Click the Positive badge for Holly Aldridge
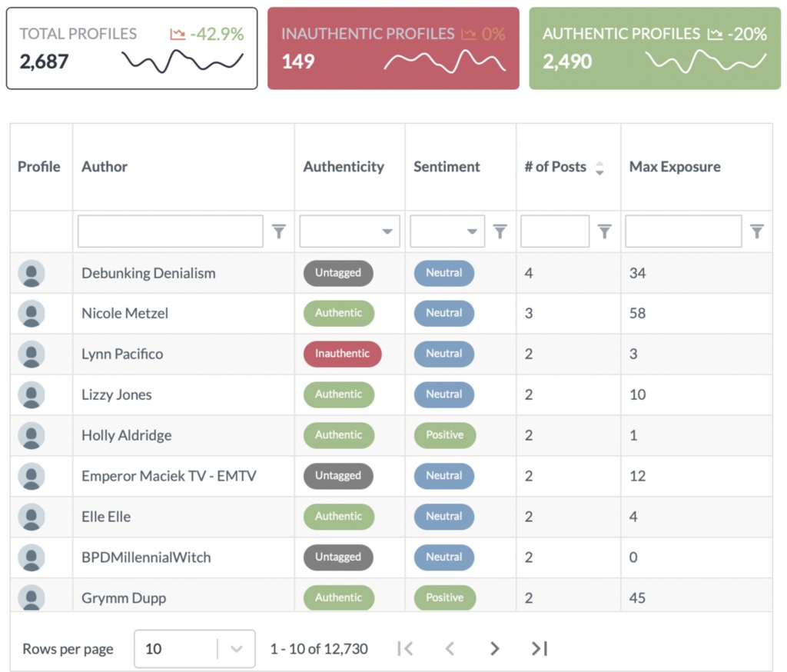787x672 pixels. pyautogui.click(x=444, y=434)
